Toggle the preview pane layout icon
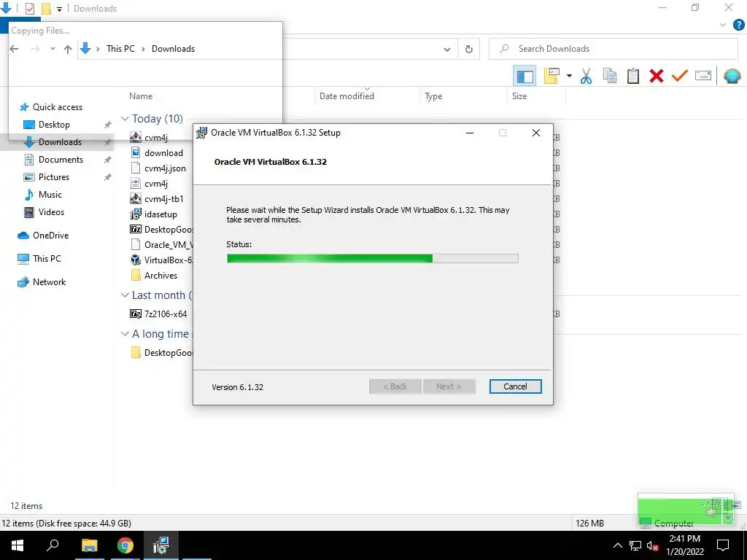The width and height of the screenshot is (747, 560). point(525,76)
